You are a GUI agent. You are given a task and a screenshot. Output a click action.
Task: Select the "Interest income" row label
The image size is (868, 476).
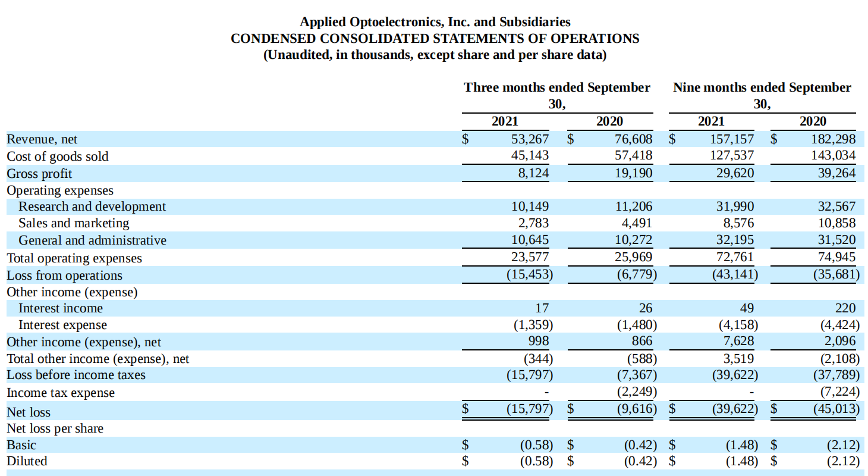(61, 308)
